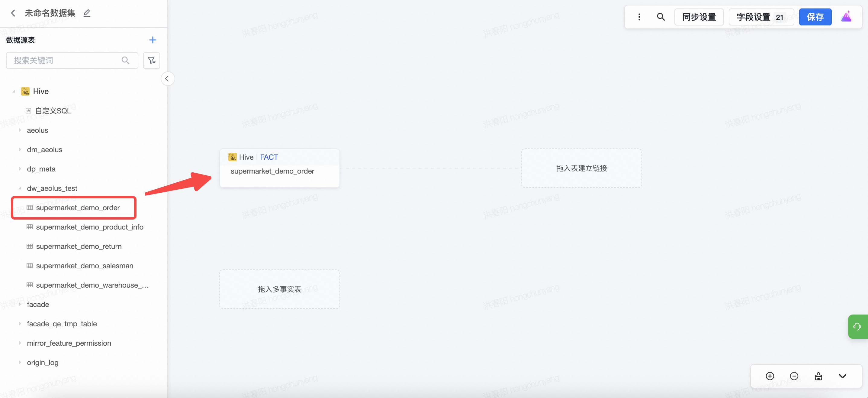This screenshot has width=868, height=398.
Task: Click the back arrow beside dataset title
Action: (x=13, y=13)
